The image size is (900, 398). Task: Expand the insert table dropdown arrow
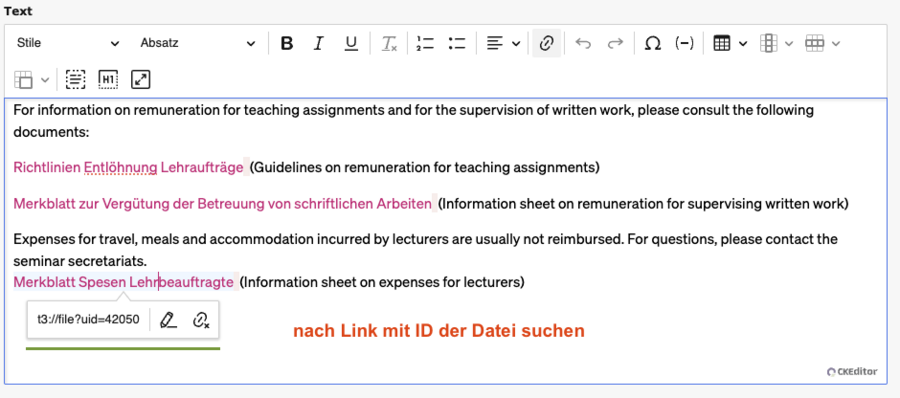pos(743,43)
